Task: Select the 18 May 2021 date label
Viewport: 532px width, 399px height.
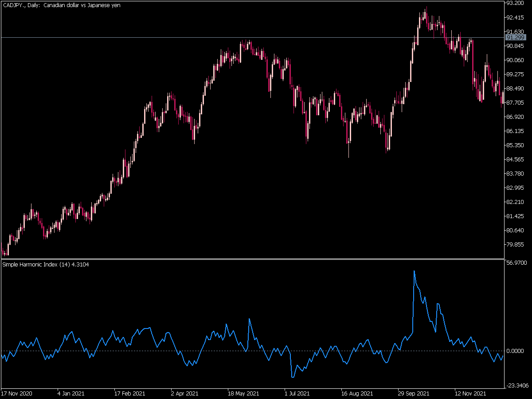Action: pyautogui.click(x=243, y=393)
